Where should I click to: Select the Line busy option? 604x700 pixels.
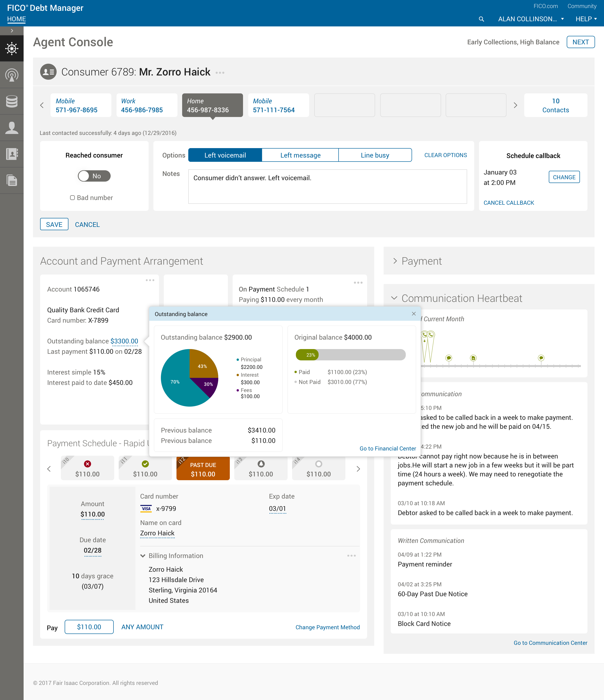(375, 155)
